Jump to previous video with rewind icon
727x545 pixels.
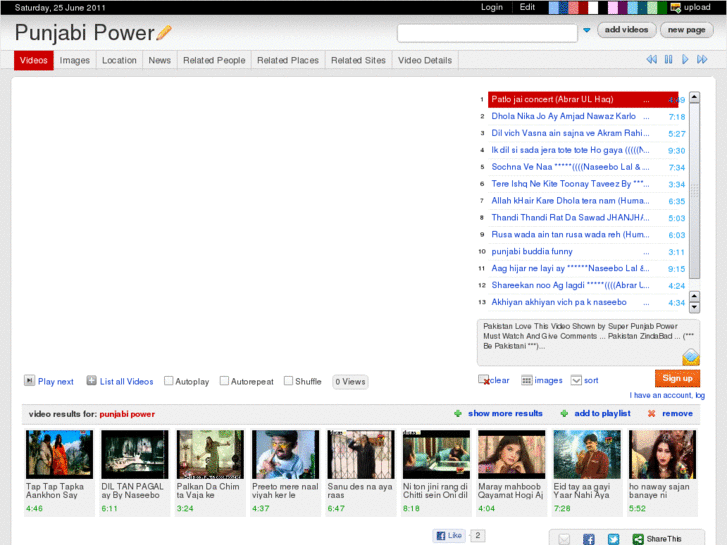coord(651,59)
